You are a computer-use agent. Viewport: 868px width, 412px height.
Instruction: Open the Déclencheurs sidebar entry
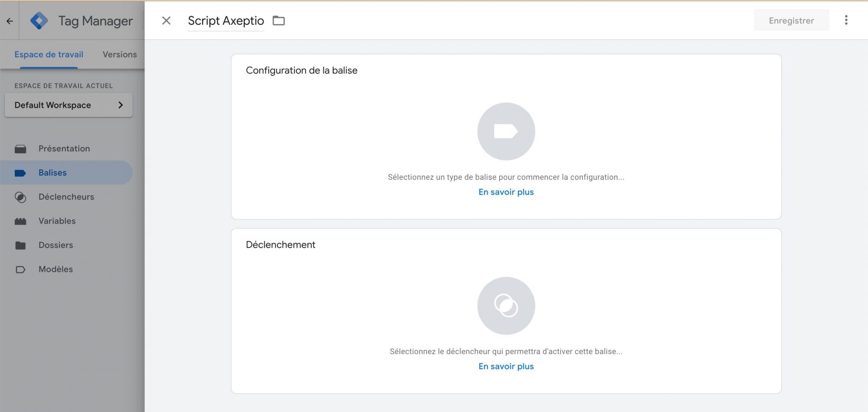(66, 197)
